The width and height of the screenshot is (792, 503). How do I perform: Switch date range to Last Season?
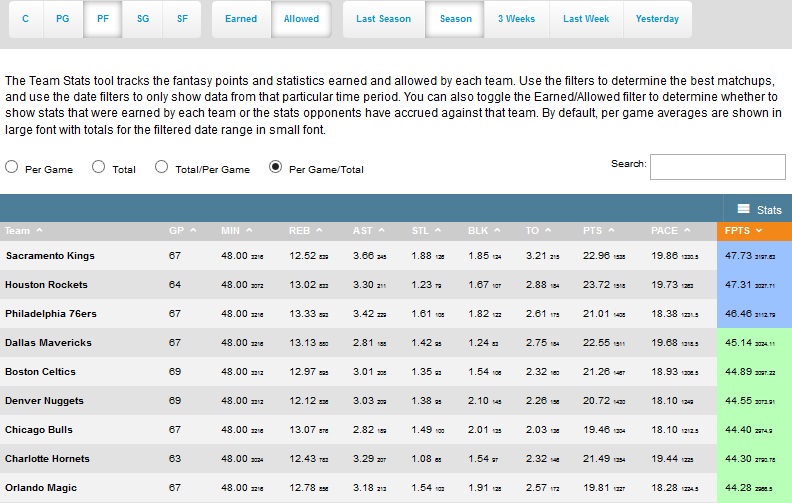click(x=383, y=19)
